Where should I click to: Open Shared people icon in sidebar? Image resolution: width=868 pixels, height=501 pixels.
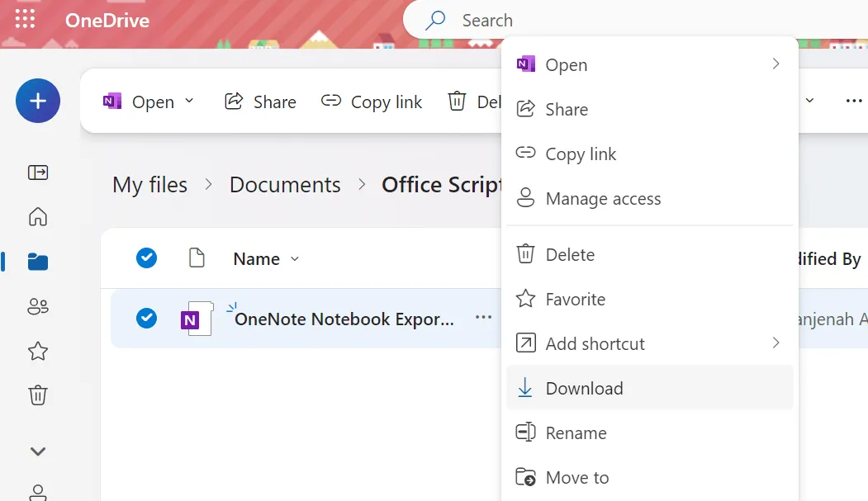(x=38, y=305)
